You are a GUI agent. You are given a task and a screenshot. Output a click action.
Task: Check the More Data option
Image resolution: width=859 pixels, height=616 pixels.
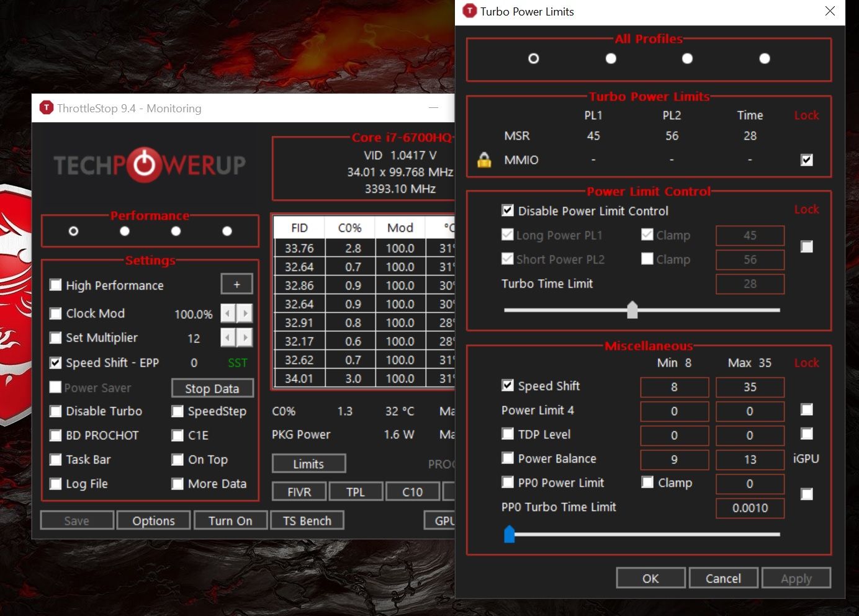(x=178, y=484)
